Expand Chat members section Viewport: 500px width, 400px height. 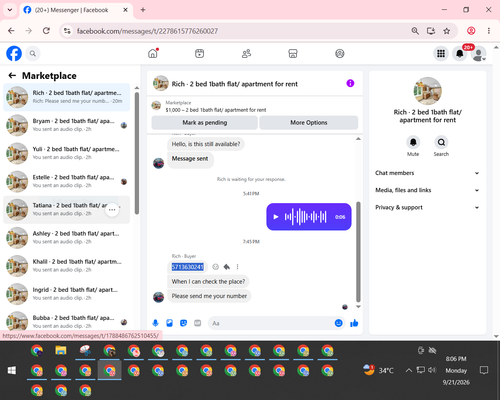[x=427, y=173]
